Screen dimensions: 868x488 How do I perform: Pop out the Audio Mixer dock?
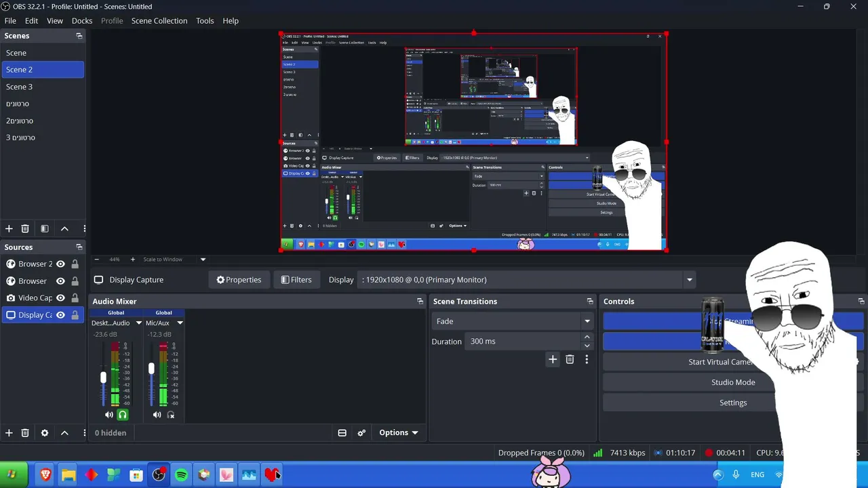click(x=420, y=302)
